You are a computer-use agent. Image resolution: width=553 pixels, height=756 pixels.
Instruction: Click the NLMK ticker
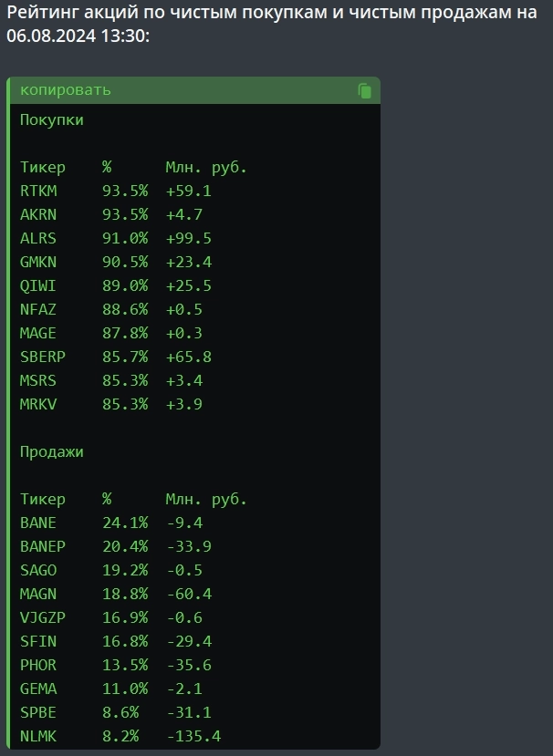point(38,737)
